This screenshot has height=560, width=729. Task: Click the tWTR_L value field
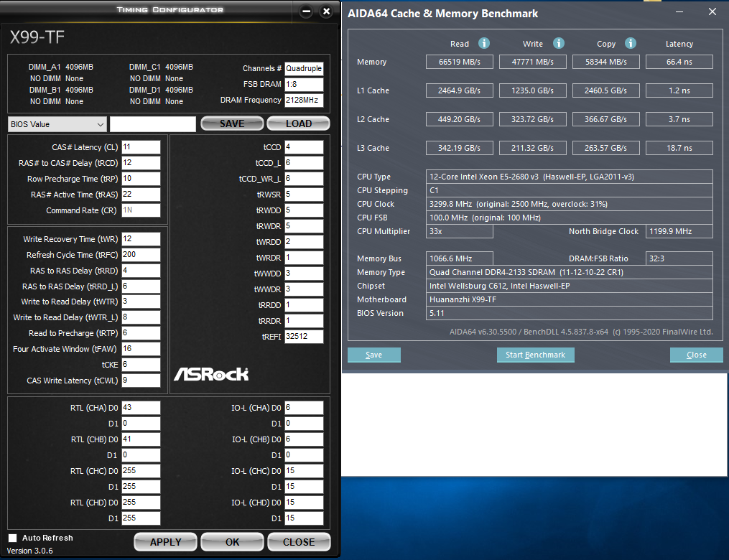click(x=141, y=317)
